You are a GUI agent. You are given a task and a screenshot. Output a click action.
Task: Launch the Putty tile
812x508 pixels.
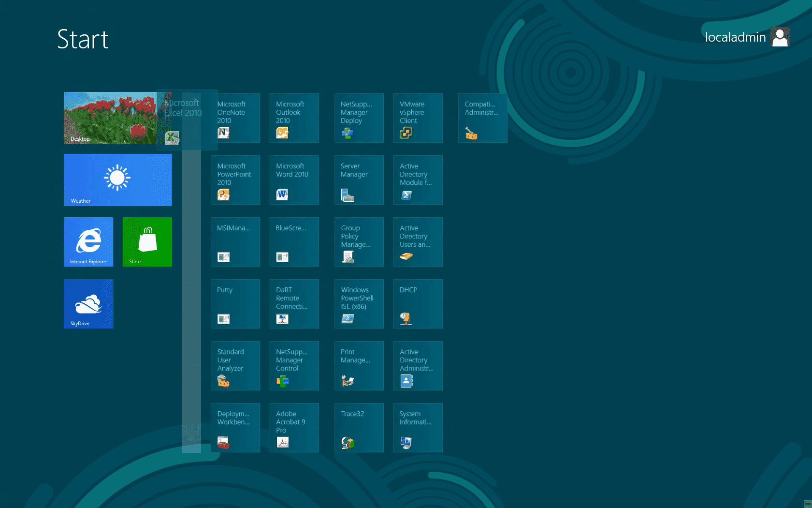[235, 304]
